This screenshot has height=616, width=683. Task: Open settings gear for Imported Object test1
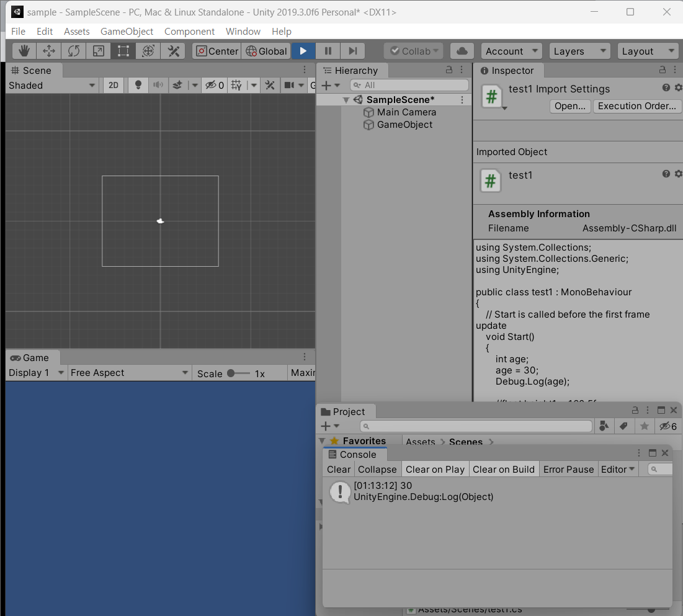point(678,174)
